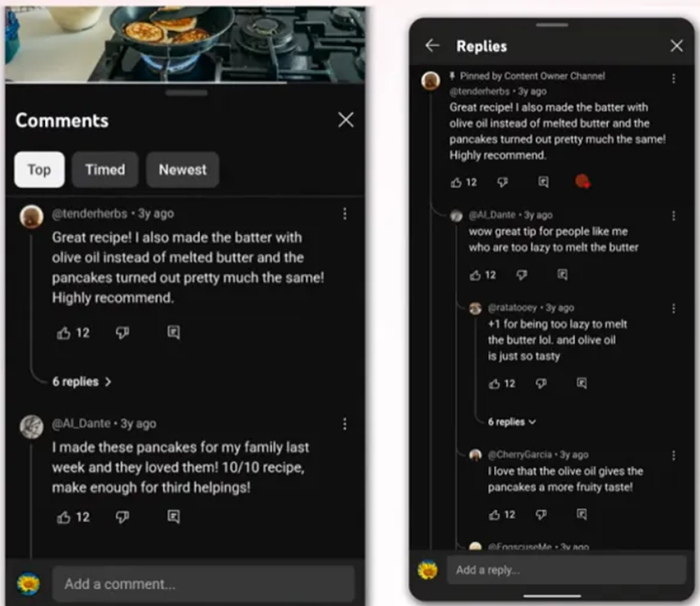
Task: Click the creator heart badge on pinned comment
Action: [x=582, y=182]
